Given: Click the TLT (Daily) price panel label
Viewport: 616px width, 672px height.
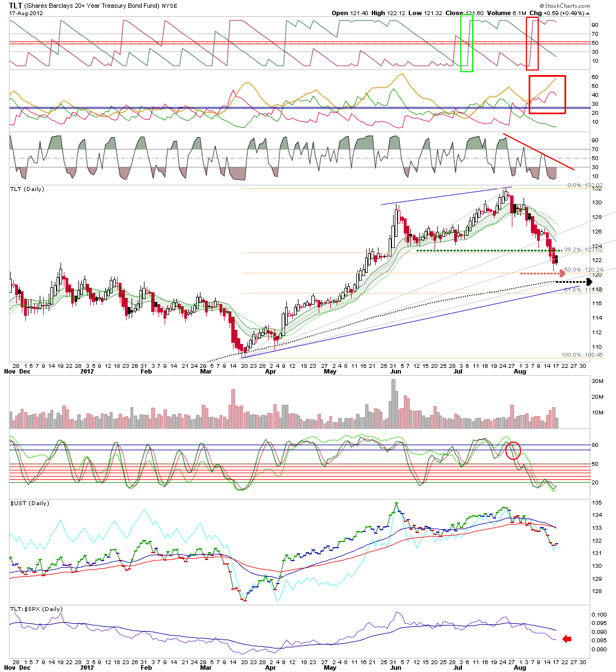Looking at the screenshot, I should [x=26, y=189].
